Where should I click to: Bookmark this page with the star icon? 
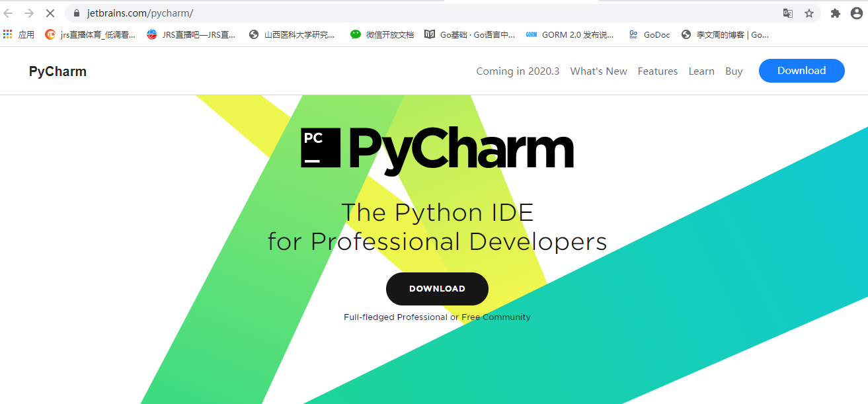point(809,13)
